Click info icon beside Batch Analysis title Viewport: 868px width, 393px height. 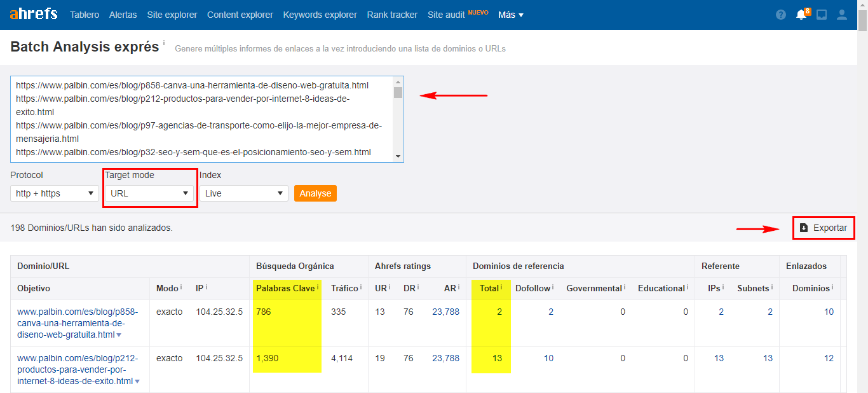pos(164,43)
